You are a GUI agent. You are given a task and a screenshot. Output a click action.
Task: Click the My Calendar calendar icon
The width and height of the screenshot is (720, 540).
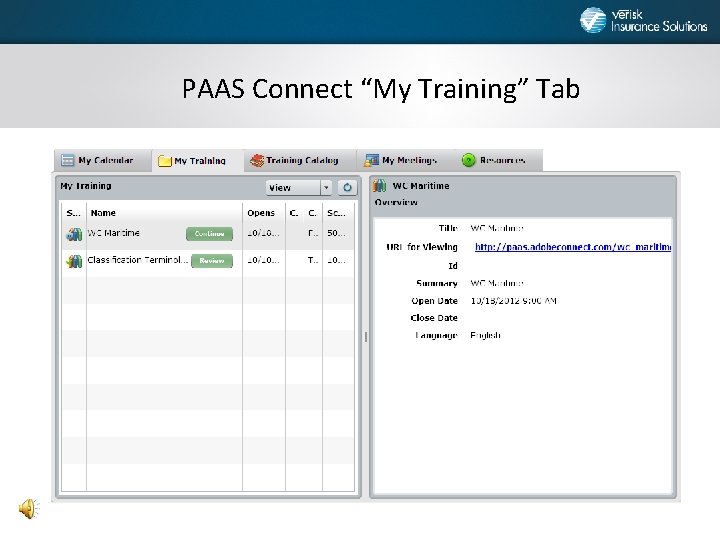coord(68,160)
